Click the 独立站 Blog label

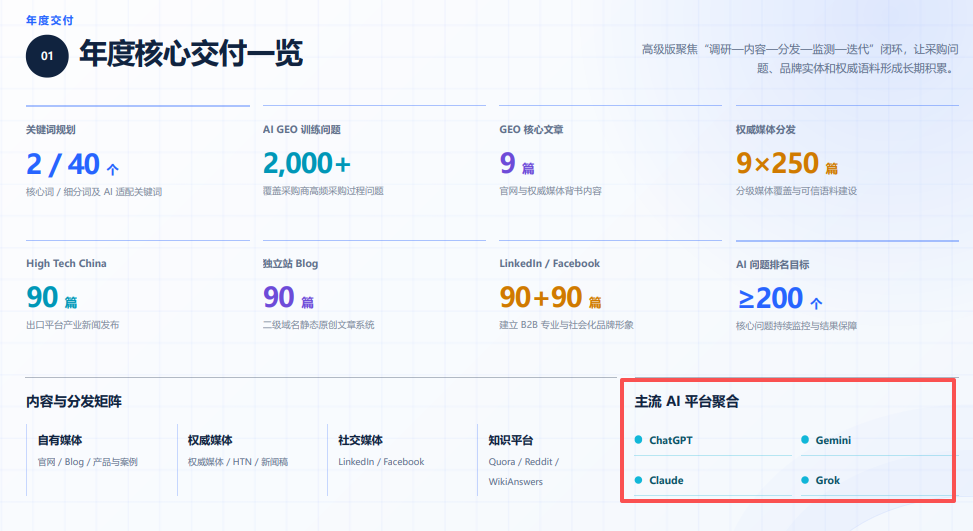[x=290, y=264]
